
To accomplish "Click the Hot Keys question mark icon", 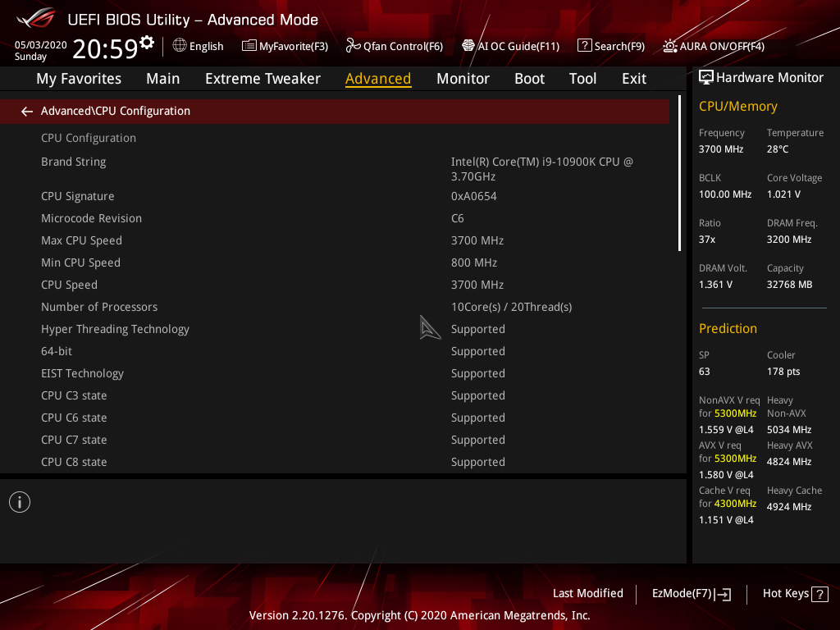I will [x=819, y=594].
